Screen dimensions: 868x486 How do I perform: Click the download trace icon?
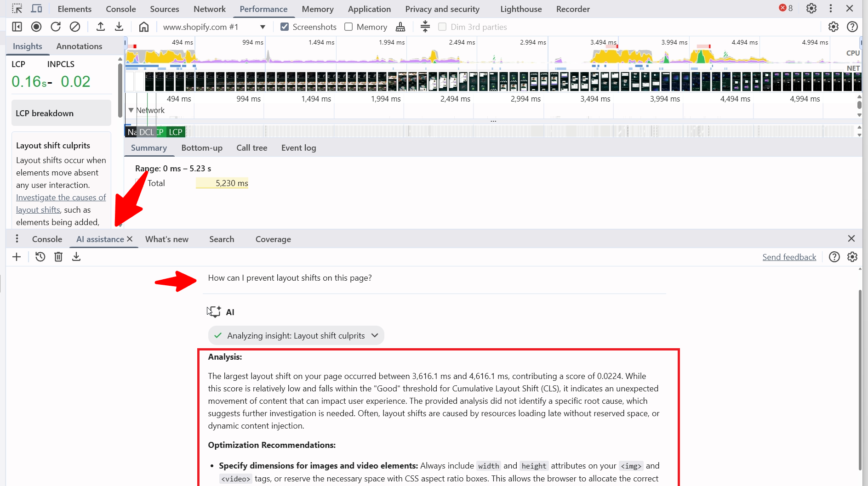[119, 27]
